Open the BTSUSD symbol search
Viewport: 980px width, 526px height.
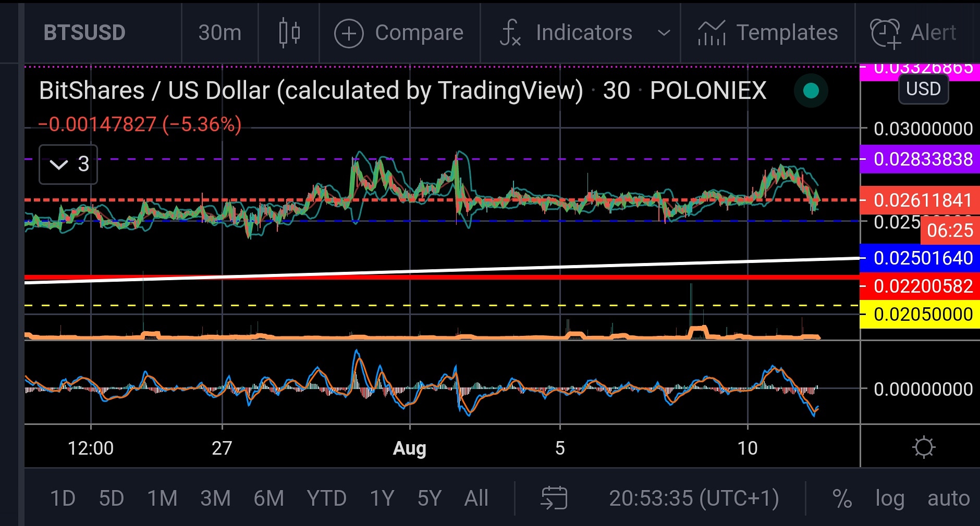pos(84,33)
